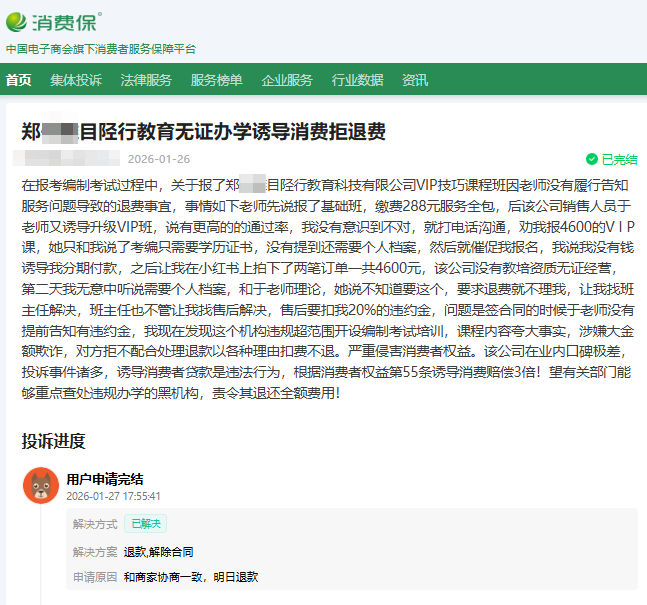This screenshot has width=647, height=605.
Task: Click the 退款,解除合同 resolution text
Action: [159, 551]
